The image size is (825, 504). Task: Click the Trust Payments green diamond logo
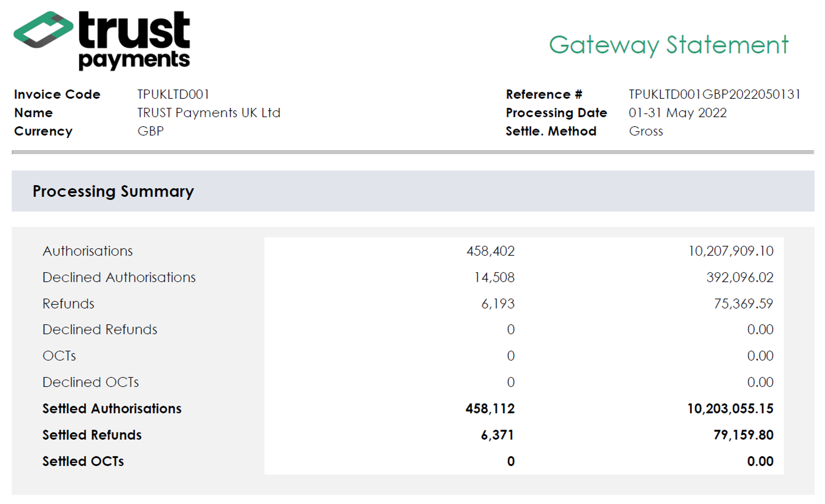(43, 30)
